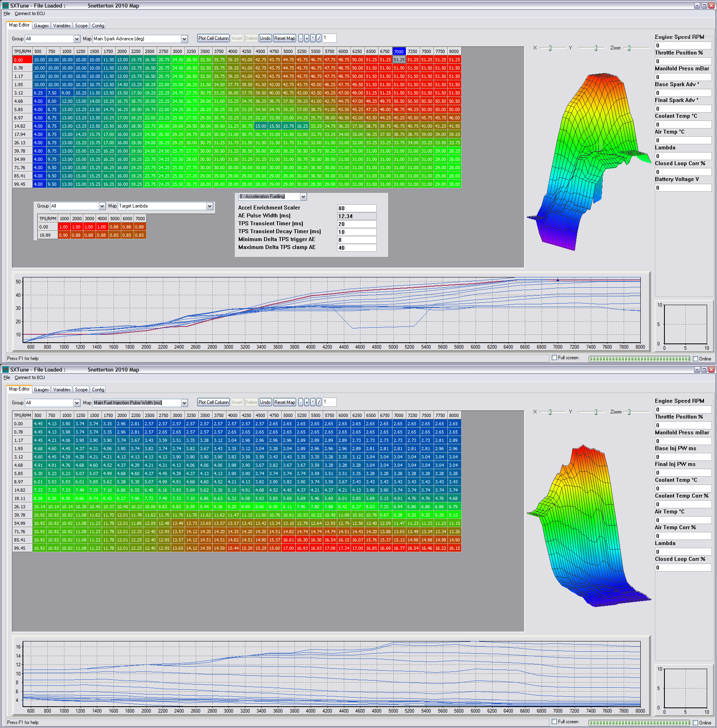Click the multiply operator button in the Spark Advance window

pyautogui.click(x=313, y=38)
